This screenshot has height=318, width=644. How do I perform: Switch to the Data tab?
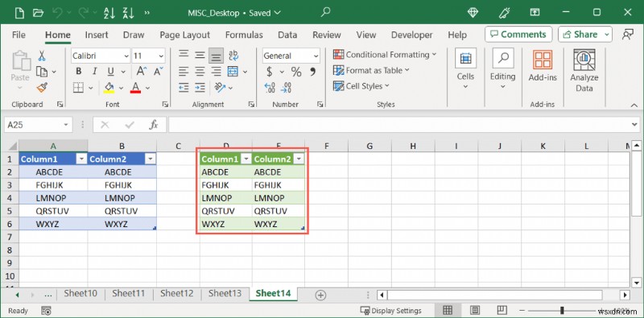287,35
